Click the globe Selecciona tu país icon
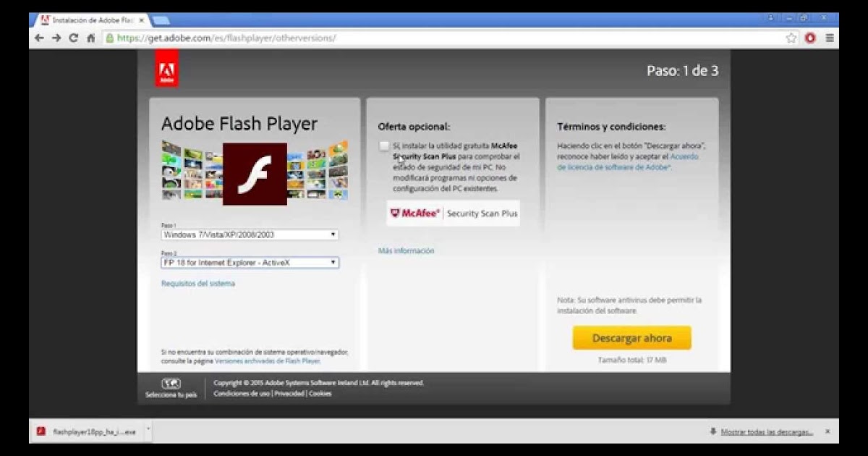Image resolution: width=868 pixels, height=456 pixels. coord(171,384)
